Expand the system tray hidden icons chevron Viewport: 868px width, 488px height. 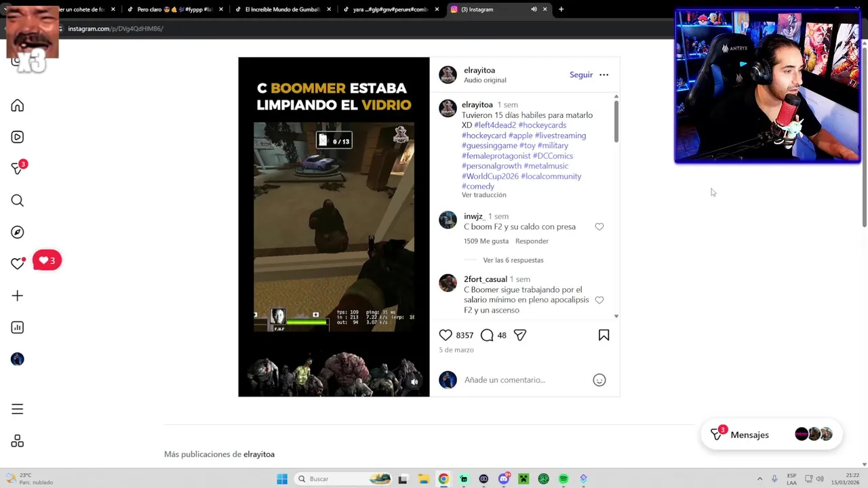pos(759,479)
